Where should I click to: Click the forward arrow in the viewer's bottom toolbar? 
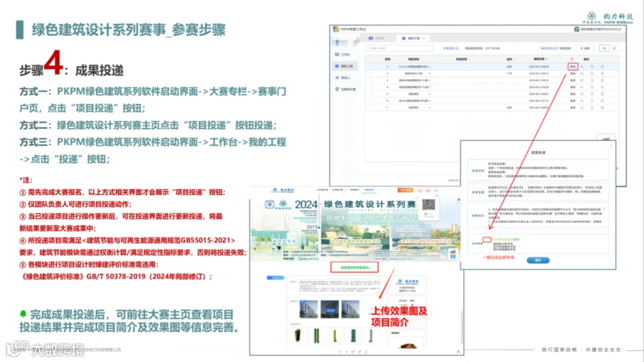pyautogui.click(x=346, y=352)
